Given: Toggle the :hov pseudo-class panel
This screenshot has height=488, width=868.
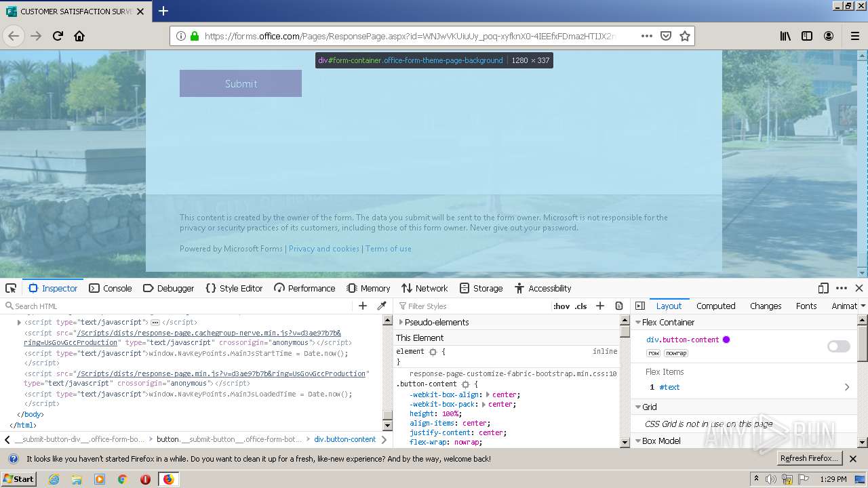Looking at the screenshot, I should pos(561,306).
